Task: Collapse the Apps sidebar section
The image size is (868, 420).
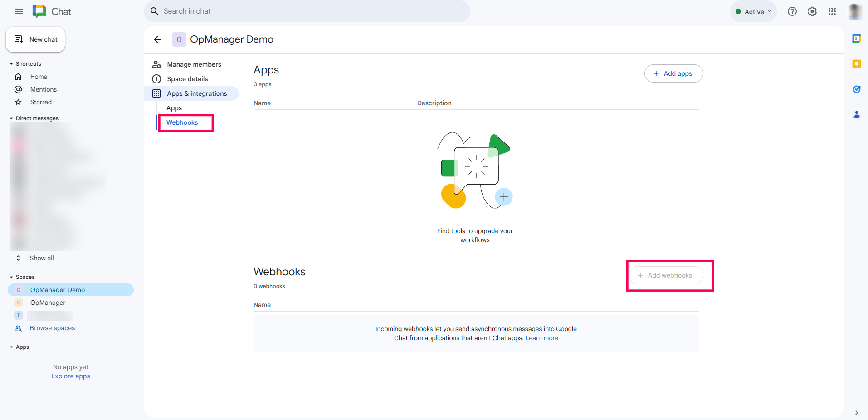Action: (11, 347)
